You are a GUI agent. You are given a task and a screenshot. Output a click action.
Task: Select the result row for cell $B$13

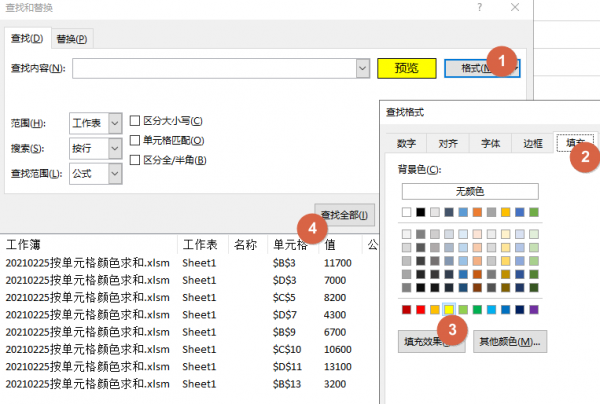[189, 384]
